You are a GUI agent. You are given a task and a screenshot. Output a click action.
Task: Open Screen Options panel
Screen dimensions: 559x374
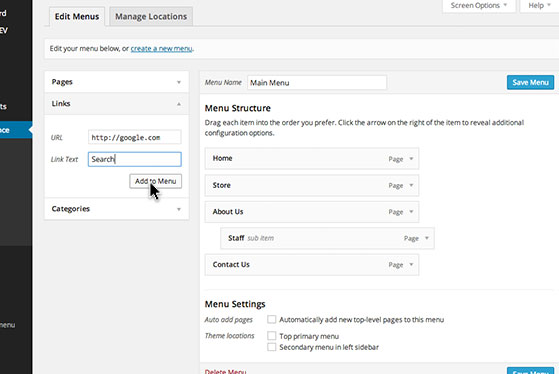pos(478,6)
